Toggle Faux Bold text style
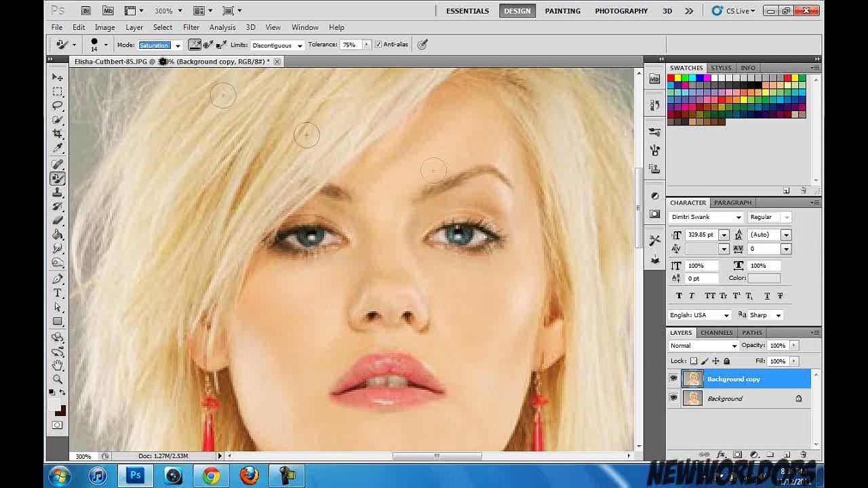The width and height of the screenshot is (868, 488). coord(679,296)
